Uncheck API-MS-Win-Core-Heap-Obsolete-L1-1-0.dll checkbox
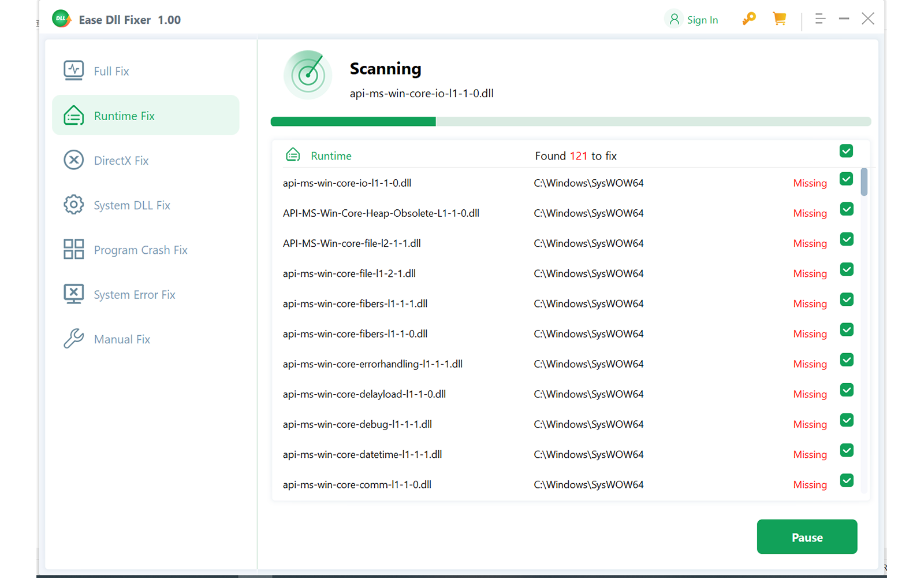The width and height of the screenshot is (924, 578). coord(847,209)
